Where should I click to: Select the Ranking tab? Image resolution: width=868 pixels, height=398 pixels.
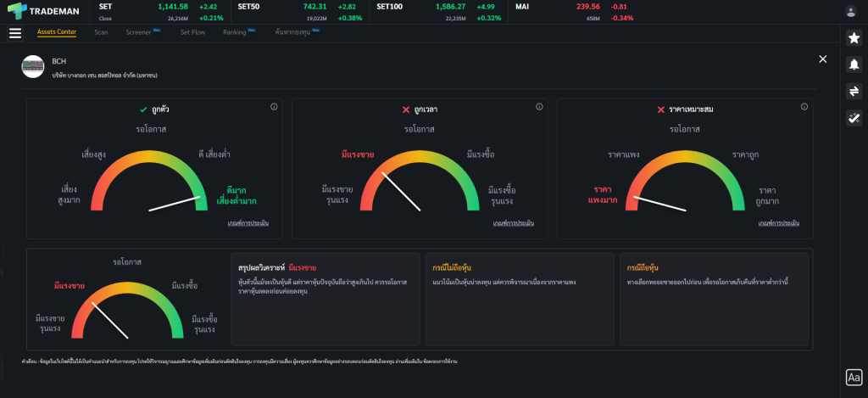[x=234, y=32]
